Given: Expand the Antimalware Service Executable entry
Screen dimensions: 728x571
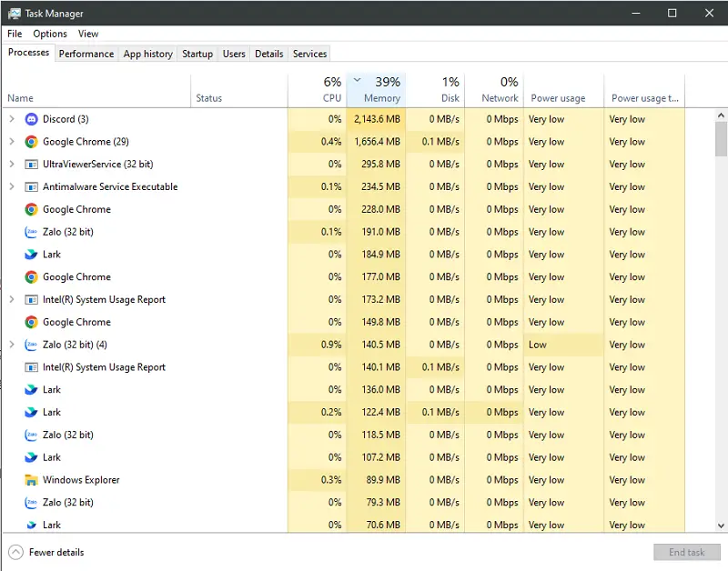Looking at the screenshot, I should [12, 187].
